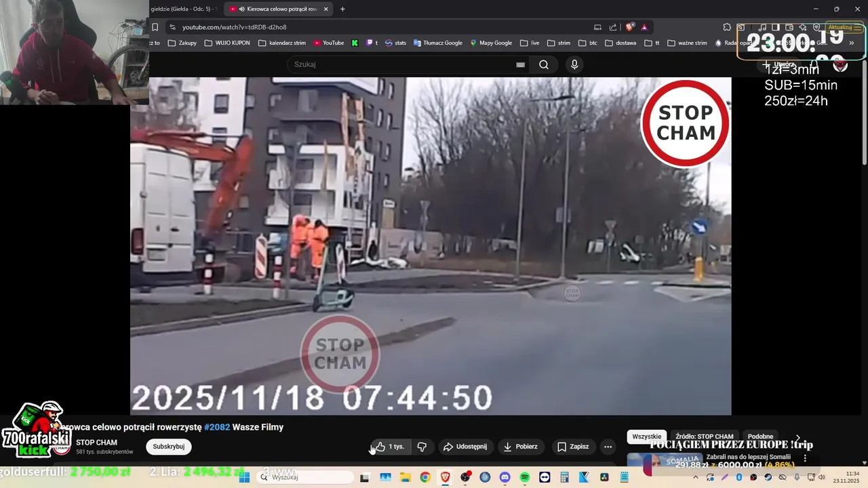868x488 pixels.
Task: Start voice search with the microphone icon
Action: (574, 64)
